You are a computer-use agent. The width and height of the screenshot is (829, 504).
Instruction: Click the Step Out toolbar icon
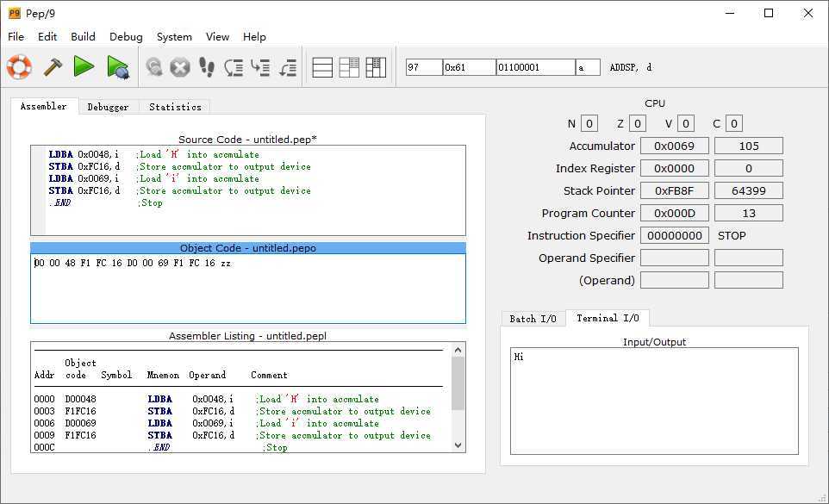[x=288, y=67]
